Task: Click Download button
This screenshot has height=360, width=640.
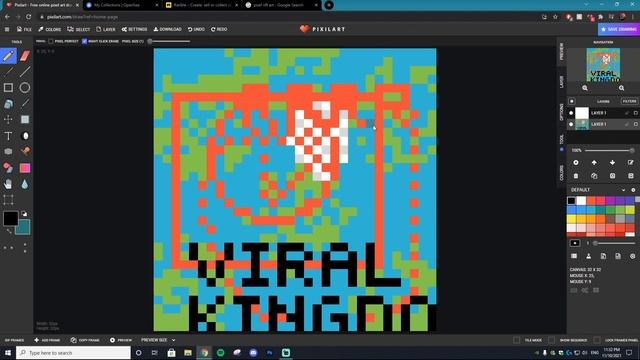Action: [x=167, y=29]
